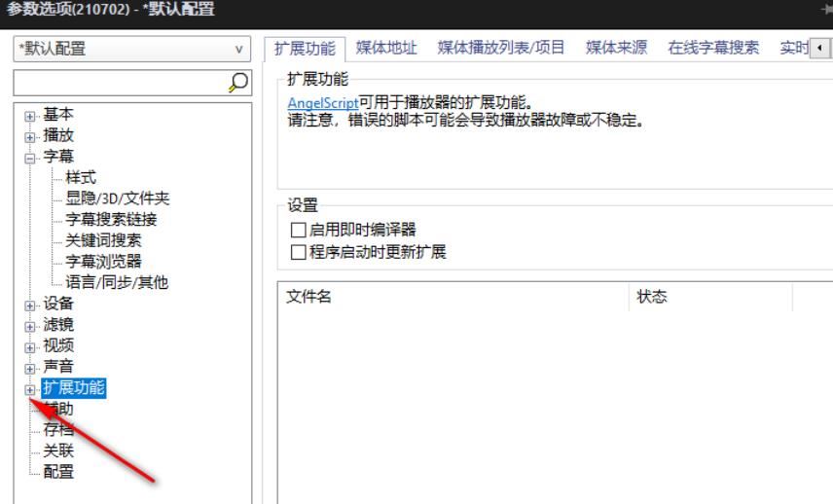Open 字幕搜索链接 settings

(x=111, y=219)
